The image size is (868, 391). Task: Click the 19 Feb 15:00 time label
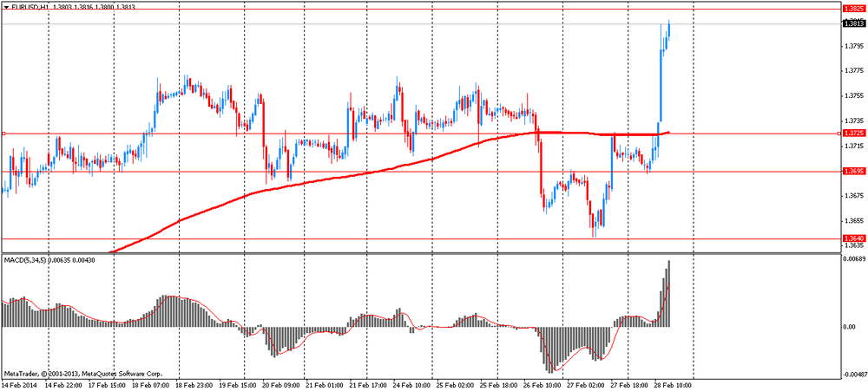pos(238,384)
